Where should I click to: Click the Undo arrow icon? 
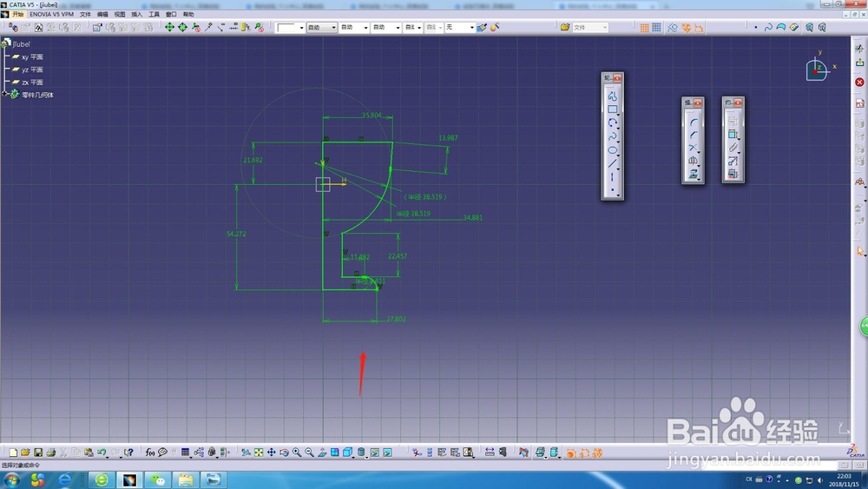[x=102, y=453]
